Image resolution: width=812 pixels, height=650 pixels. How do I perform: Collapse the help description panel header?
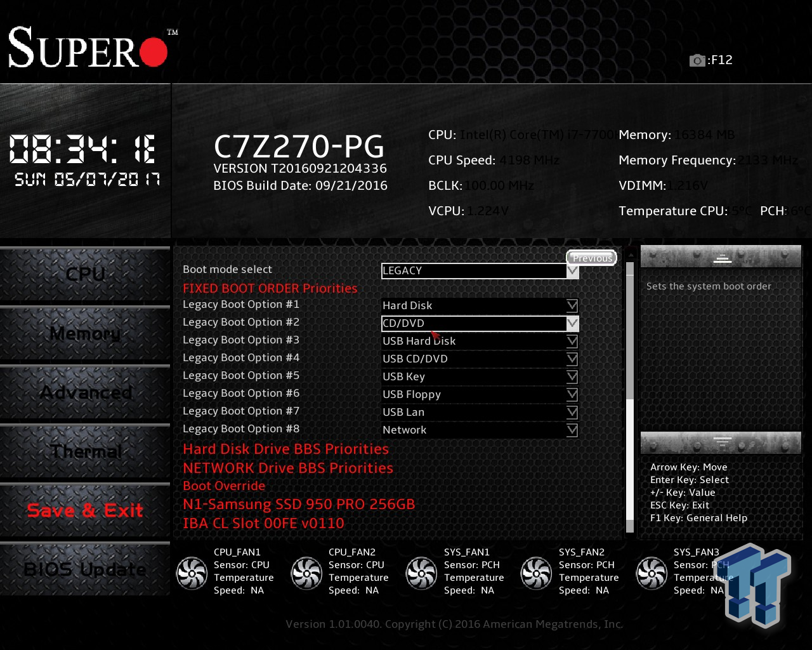tap(721, 257)
